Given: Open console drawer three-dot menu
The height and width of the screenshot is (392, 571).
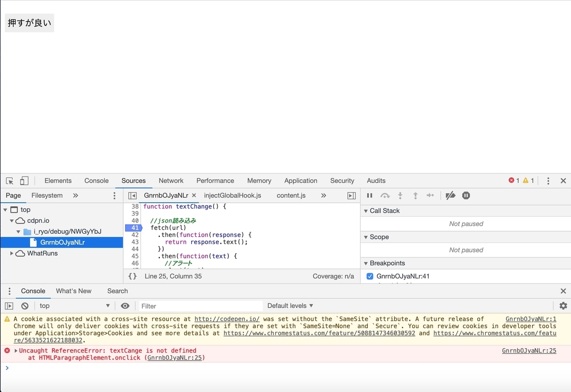Looking at the screenshot, I should click(x=9, y=291).
